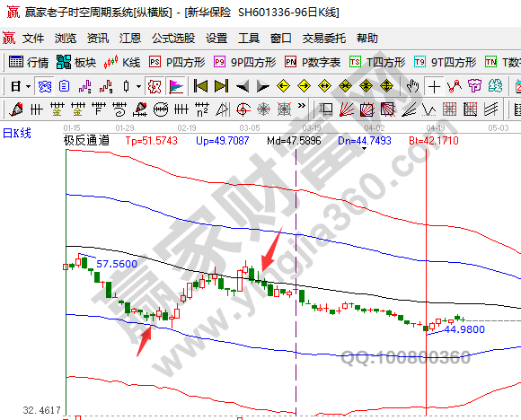Click the 极反通道 indicator name

coord(86,140)
